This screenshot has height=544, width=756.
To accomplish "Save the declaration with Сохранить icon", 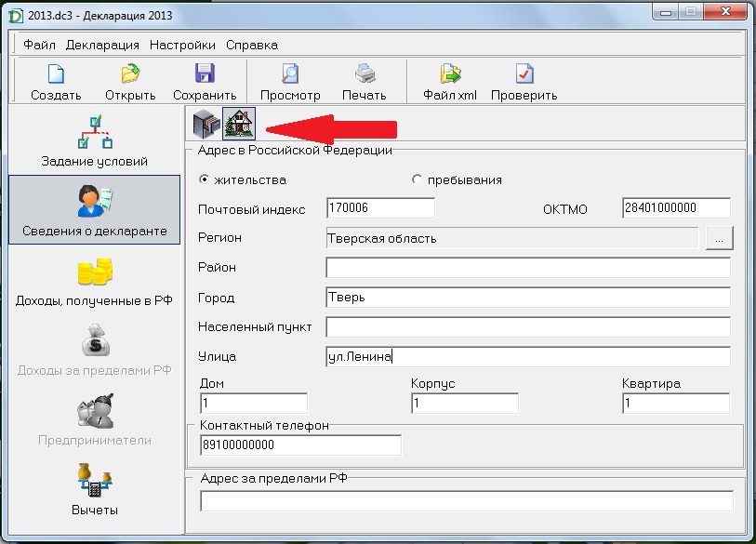I will [x=205, y=73].
